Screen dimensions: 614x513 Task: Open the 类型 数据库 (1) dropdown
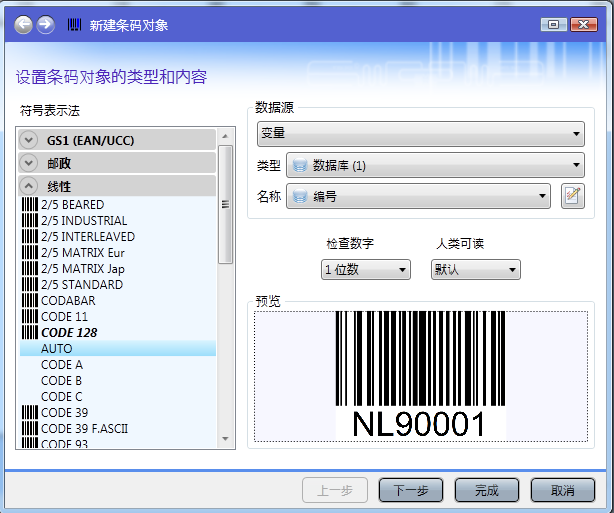click(x=435, y=165)
